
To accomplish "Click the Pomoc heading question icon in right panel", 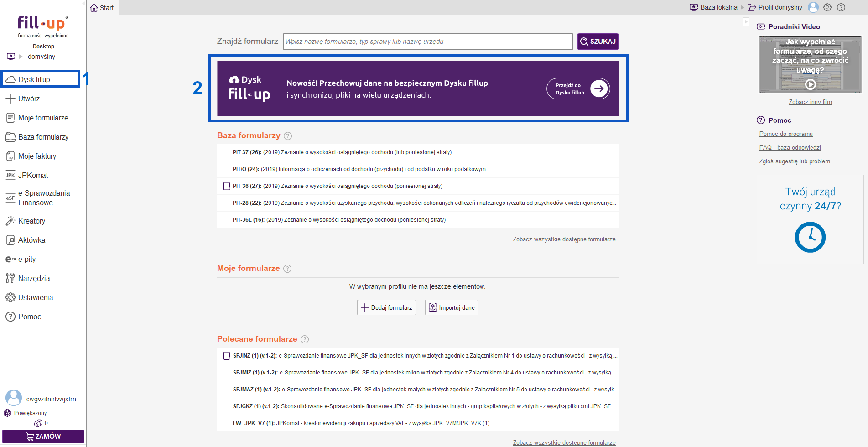I will click(x=761, y=120).
